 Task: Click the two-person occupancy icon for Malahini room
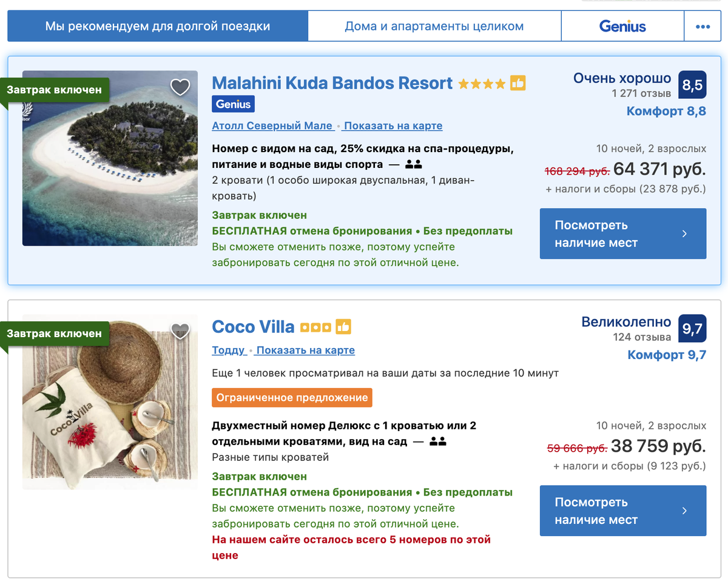click(x=414, y=164)
